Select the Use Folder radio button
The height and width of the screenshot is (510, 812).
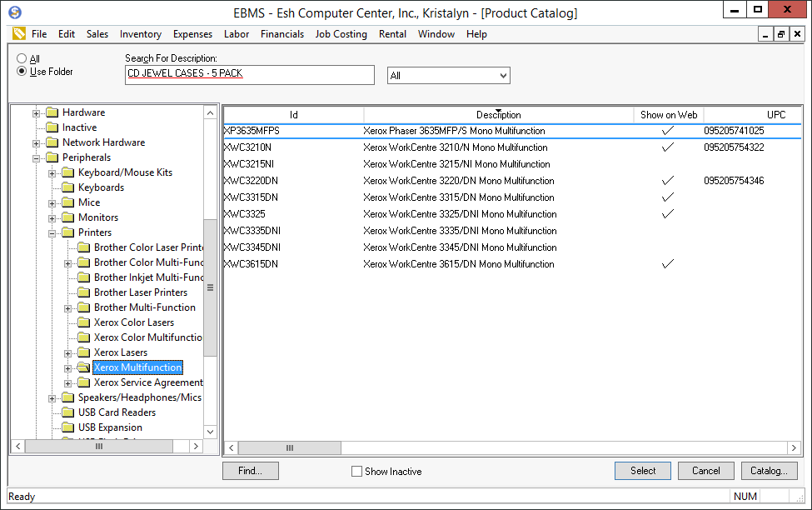click(22, 72)
